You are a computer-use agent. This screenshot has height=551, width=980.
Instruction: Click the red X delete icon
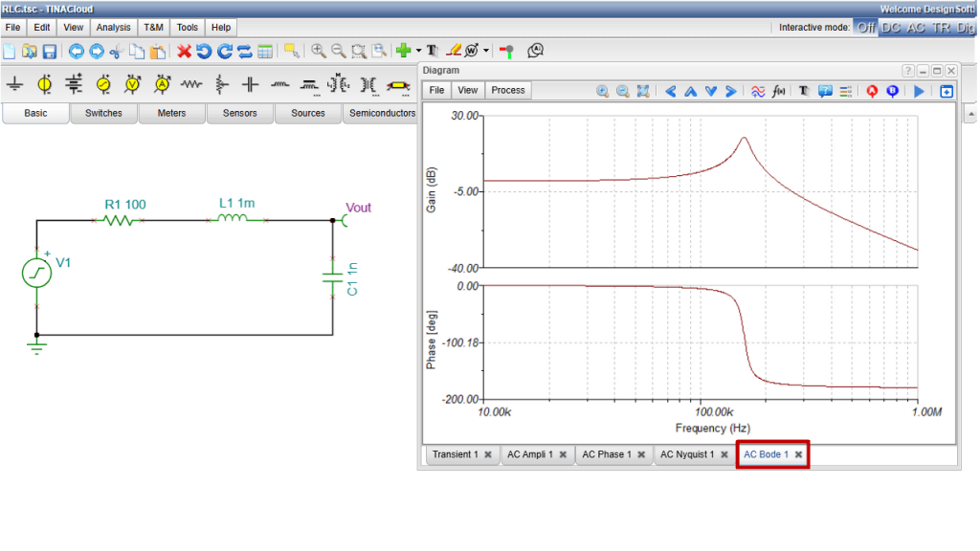[184, 52]
